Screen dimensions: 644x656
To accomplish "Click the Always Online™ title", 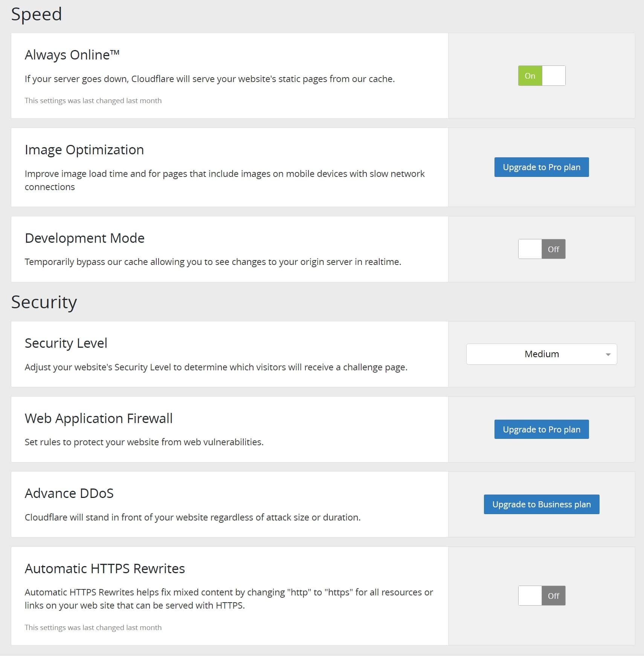I will (x=73, y=54).
